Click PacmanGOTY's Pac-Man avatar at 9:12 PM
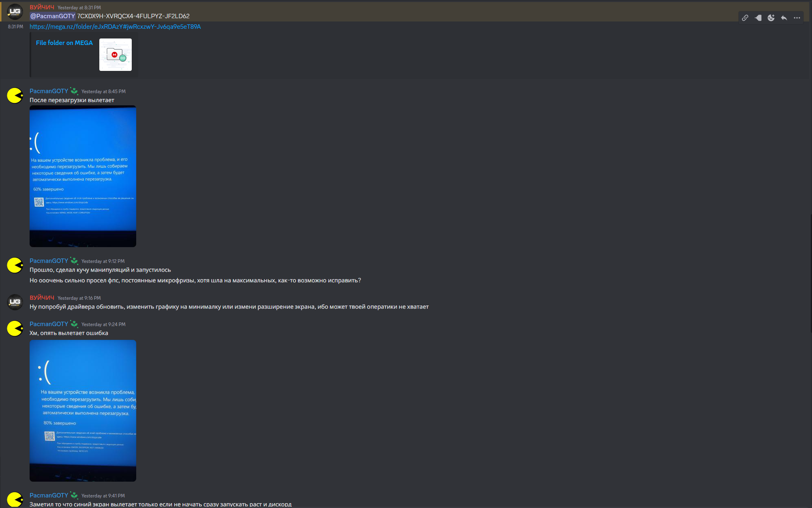Viewport: 812px width, 508px height. [15, 265]
